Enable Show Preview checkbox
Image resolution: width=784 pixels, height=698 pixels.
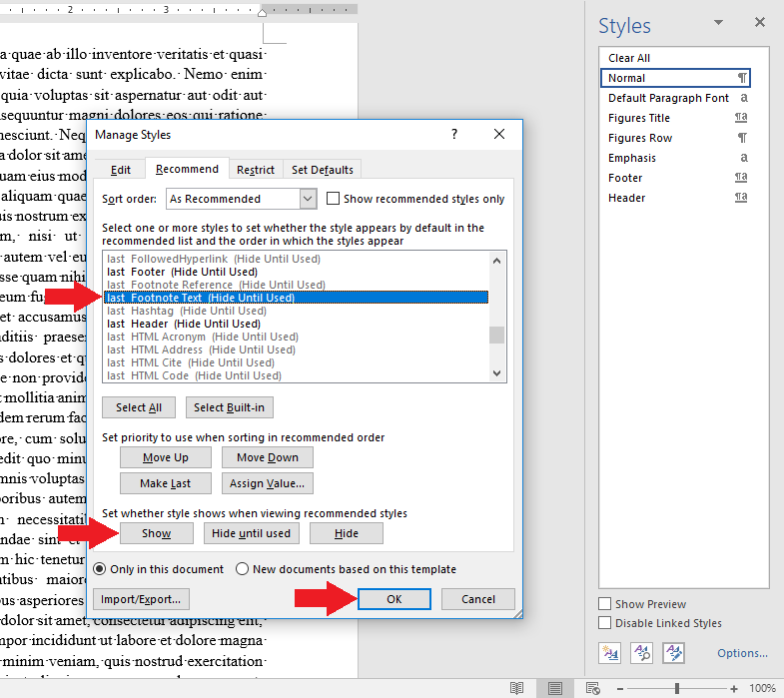tap(604, 603)
